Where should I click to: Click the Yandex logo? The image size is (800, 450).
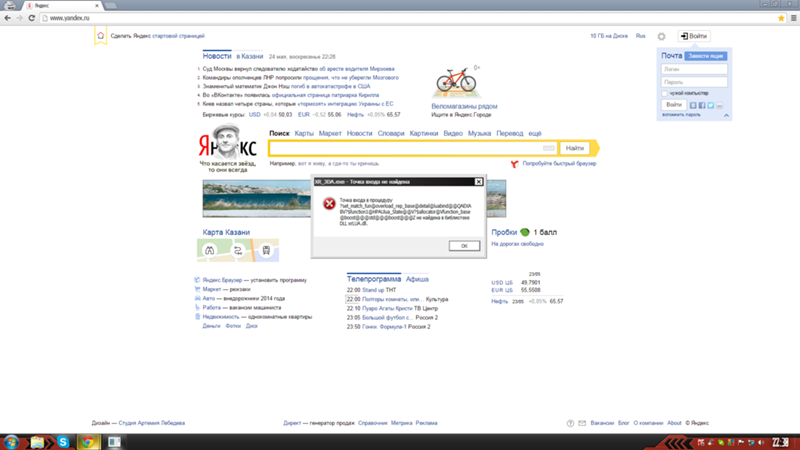(227, 143)
